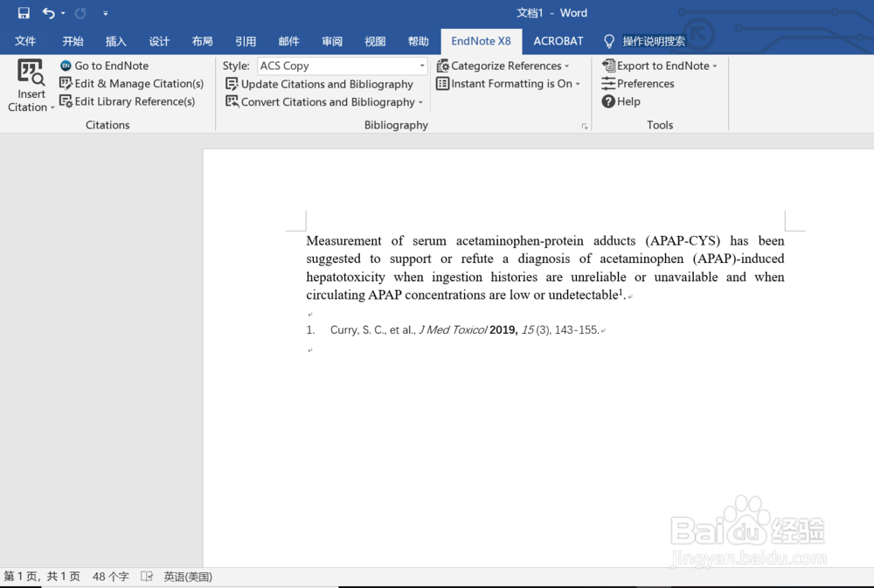This screenshot has width=874, height=588.
Task: Click the word "Measurement" in the paragraph
Action: tap(343, 241)
